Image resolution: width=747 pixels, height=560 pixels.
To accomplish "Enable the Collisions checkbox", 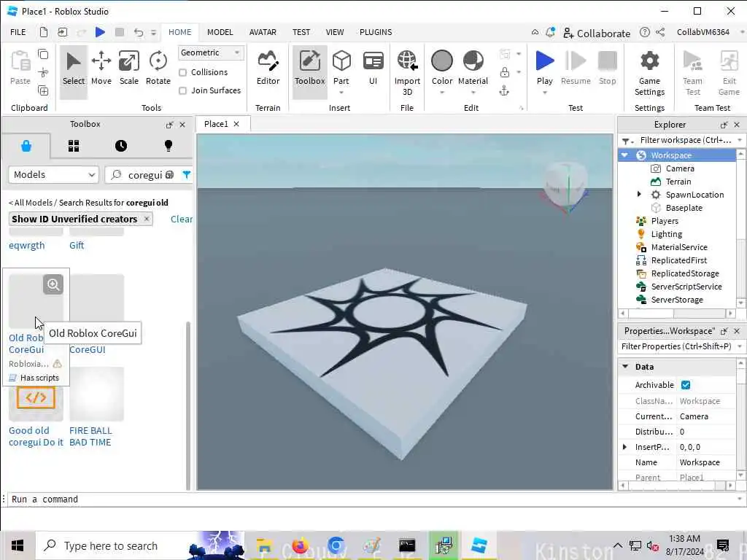I will (x=182, y=72).
